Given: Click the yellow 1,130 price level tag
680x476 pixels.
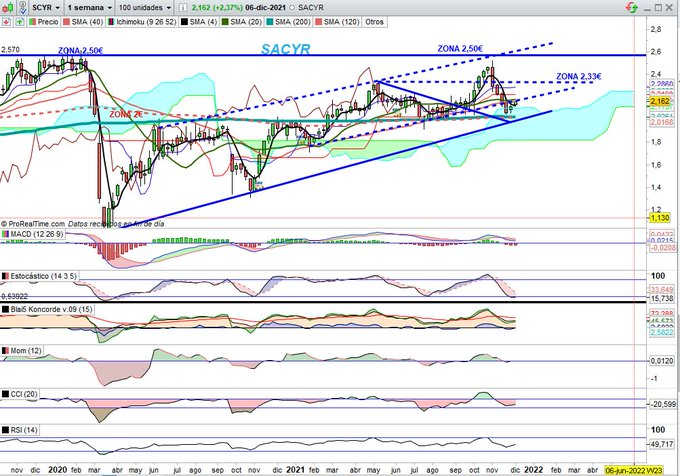Looking at the screenshot, I should tap(660, 218).
